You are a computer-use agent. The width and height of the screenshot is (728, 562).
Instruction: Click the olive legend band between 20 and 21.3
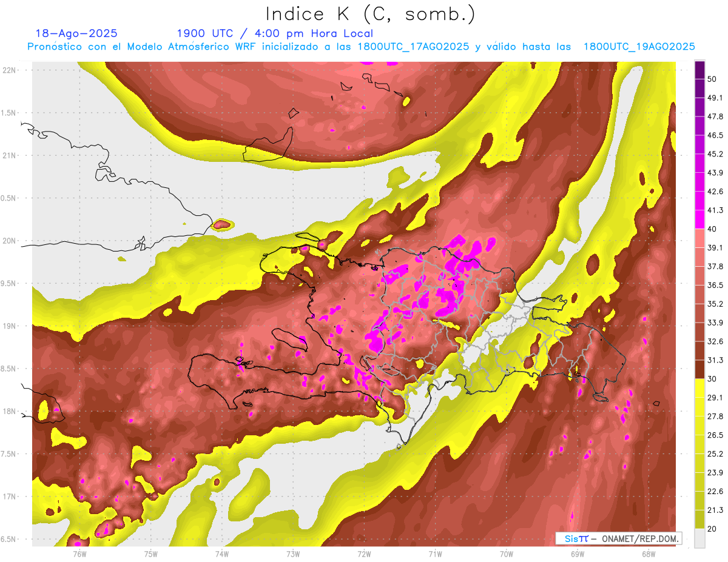pyautogui.click(x=699, y=520)
